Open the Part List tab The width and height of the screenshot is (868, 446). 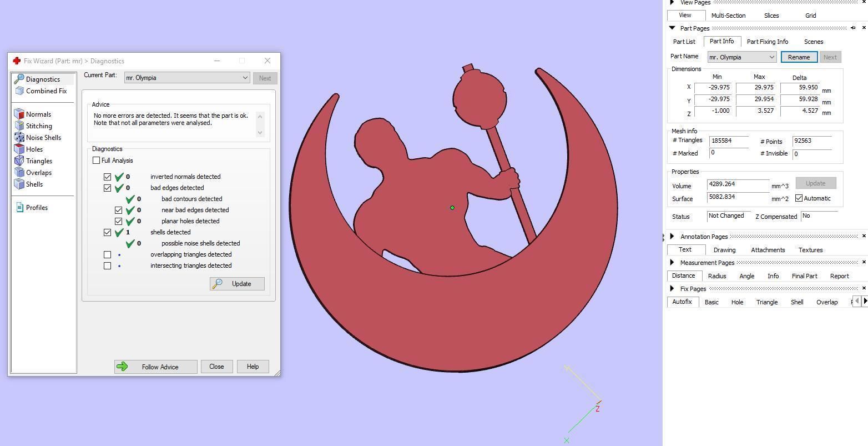tap(684, 42)
